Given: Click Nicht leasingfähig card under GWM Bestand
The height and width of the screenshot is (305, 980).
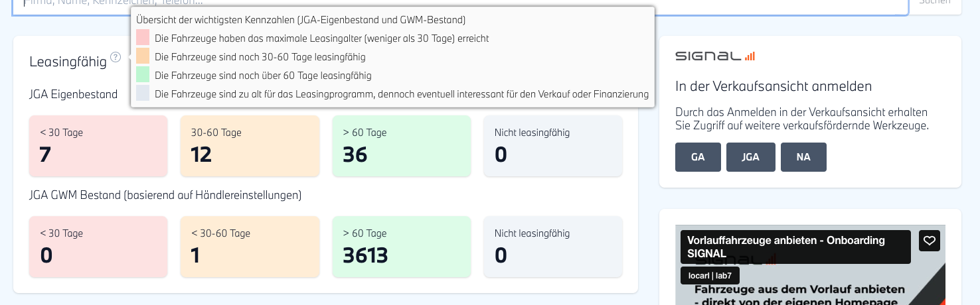Looking at the screenshot, I should point(552,247).
